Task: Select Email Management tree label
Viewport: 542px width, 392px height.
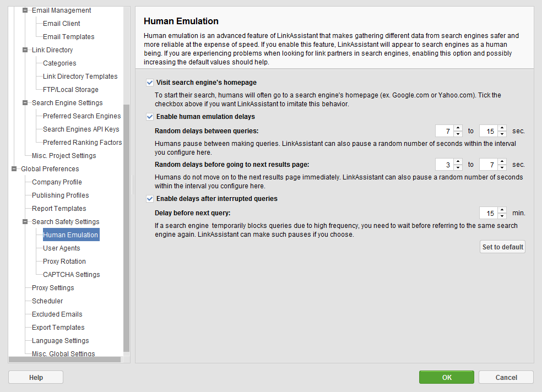Action: (x=62, y=10)
